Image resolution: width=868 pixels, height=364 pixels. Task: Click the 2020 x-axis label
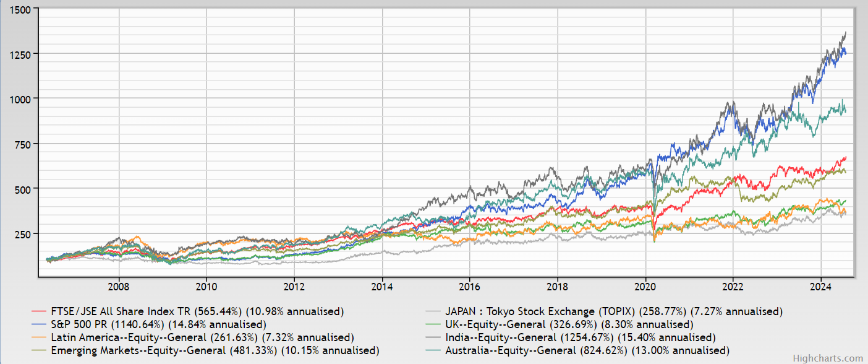(x=645, y=287)
